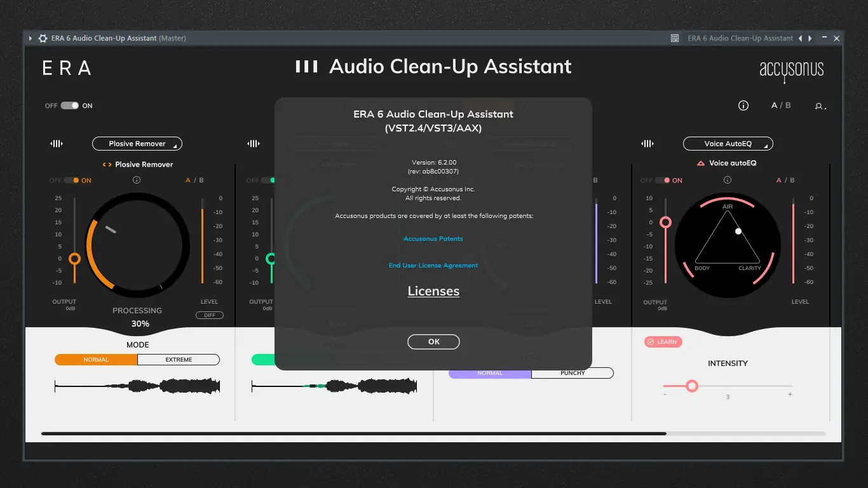Image resolution: width=868 pixels, height=488 pixels.
Task: Toggle Plosive Remover A / B comparison
Action: (x=194, y=180)
